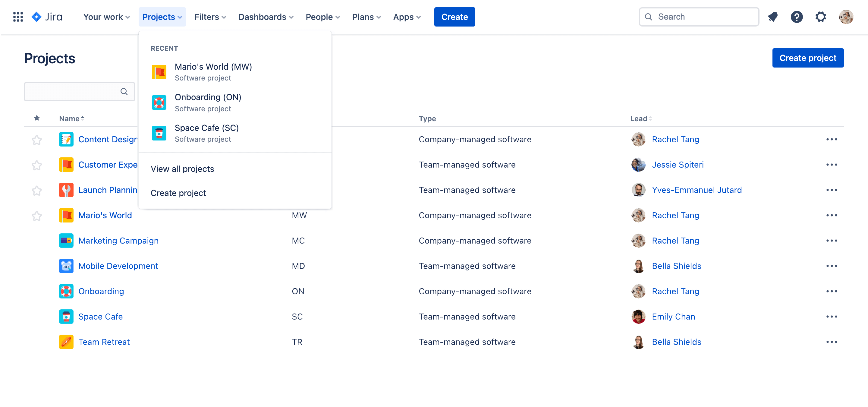Toggle star favorite for Space Cafe

[38, 316]
